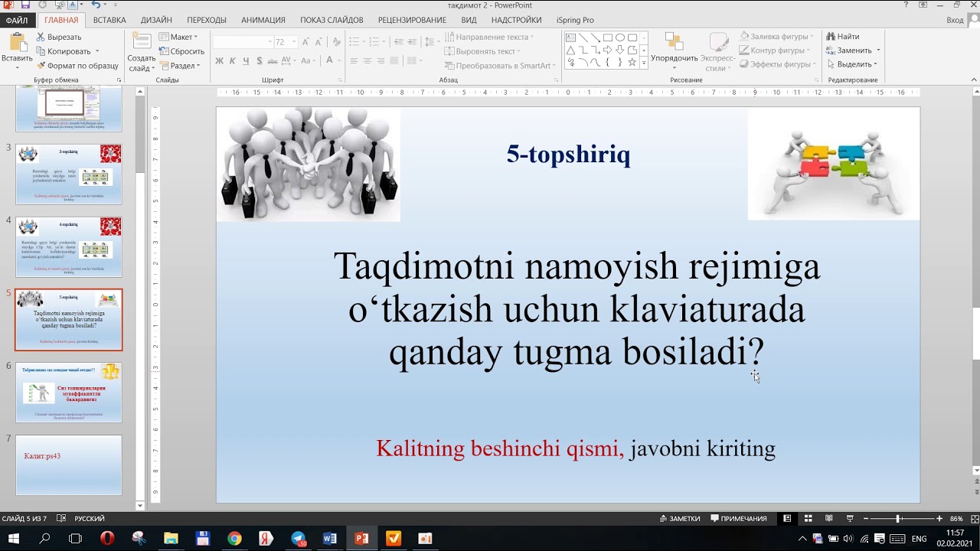The height and width of the screenshot is (551, 980).
Task: Toggle text shadow S formatting
Action: (260, 60)
